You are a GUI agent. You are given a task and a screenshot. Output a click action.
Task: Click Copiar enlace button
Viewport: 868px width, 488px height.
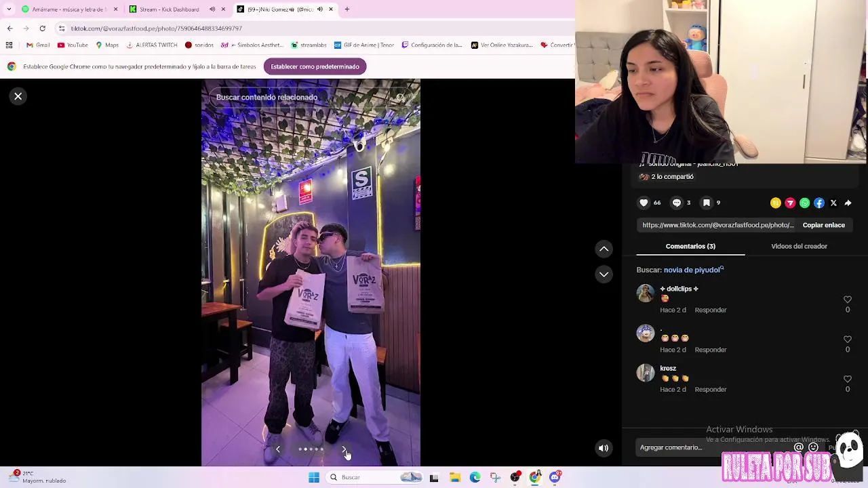pos(823,225)
